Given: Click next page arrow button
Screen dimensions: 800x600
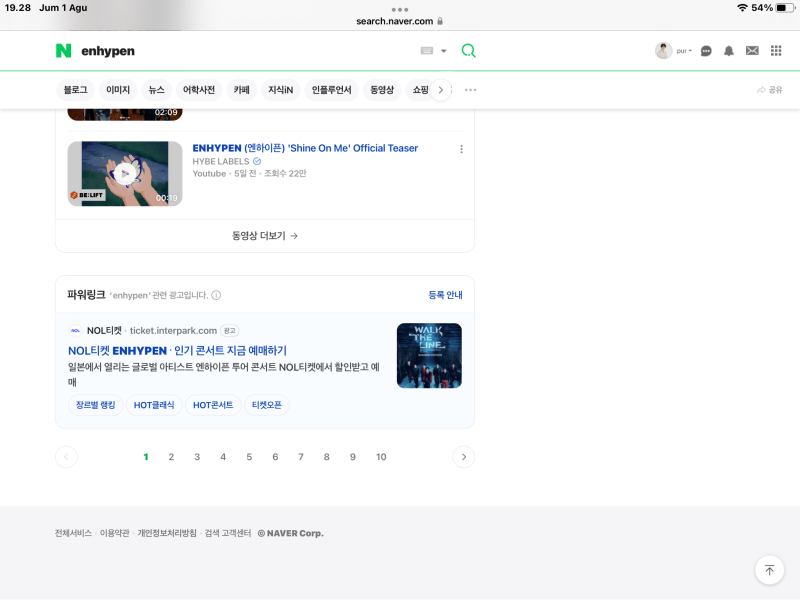Looking at the screenshot, I should [463, 457].
